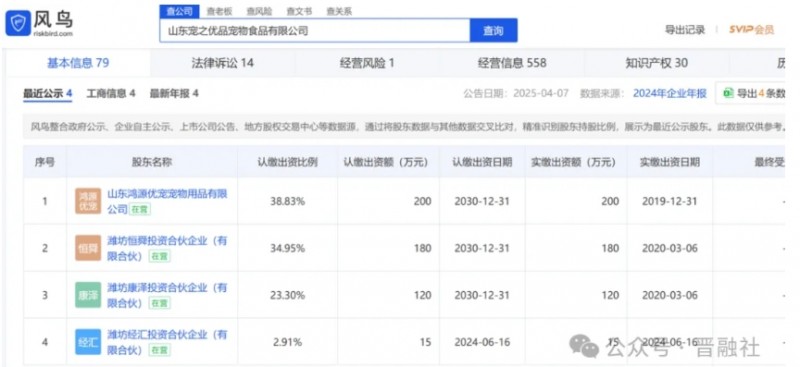Click the 2.91% ratio cell

[x=287, y=342]
